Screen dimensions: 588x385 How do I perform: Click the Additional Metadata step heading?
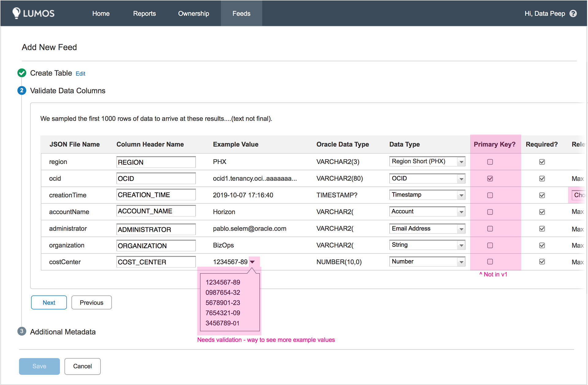[x=63, y=332]
